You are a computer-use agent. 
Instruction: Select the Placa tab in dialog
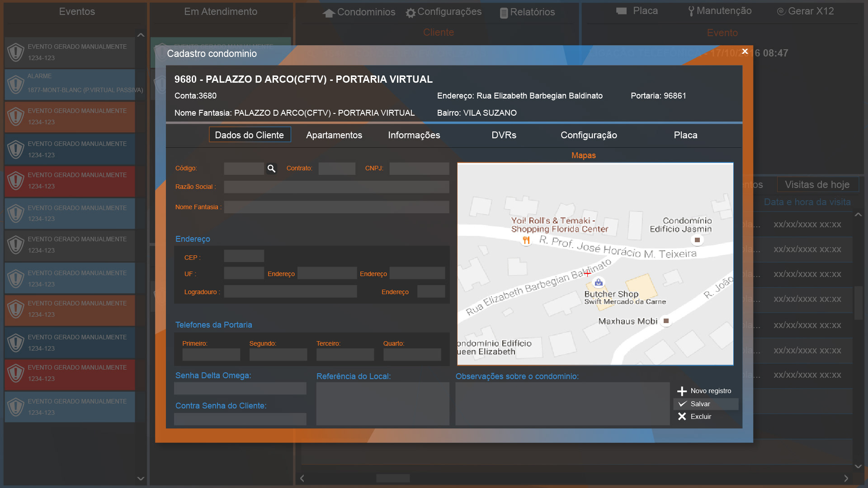(685, 135)
